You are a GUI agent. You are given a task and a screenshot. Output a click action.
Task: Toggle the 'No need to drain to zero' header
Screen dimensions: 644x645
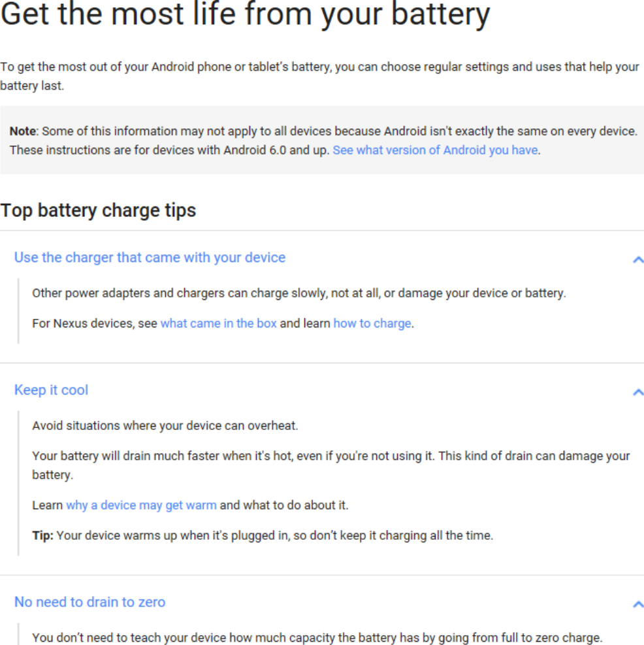[89, 603]
